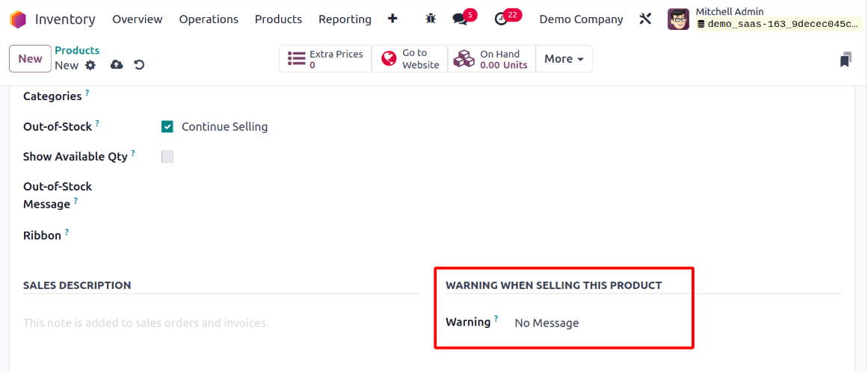Open the Extra Prices stat button
Viewport: 868px width, 372px height.
click(325, 59)
